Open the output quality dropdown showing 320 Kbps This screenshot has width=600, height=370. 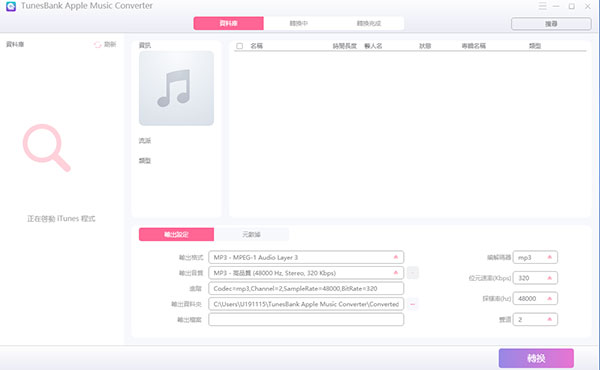point(306,273)
